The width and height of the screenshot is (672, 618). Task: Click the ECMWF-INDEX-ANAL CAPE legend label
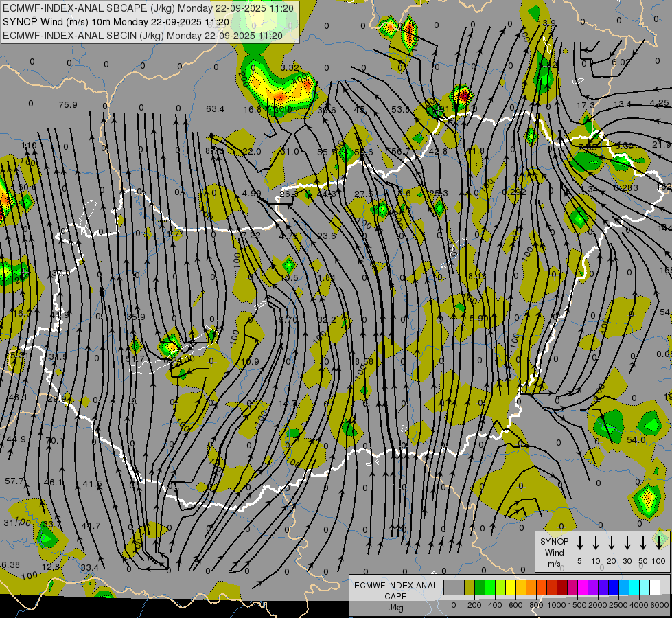click(395, 591)
